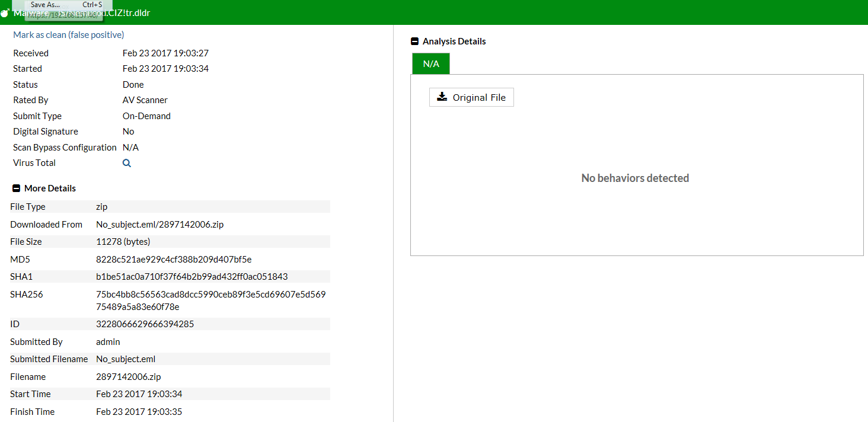Viewport: 868px width, 422px height.
Task: Click the SHA1 hash value
Action: pos(192,277)
